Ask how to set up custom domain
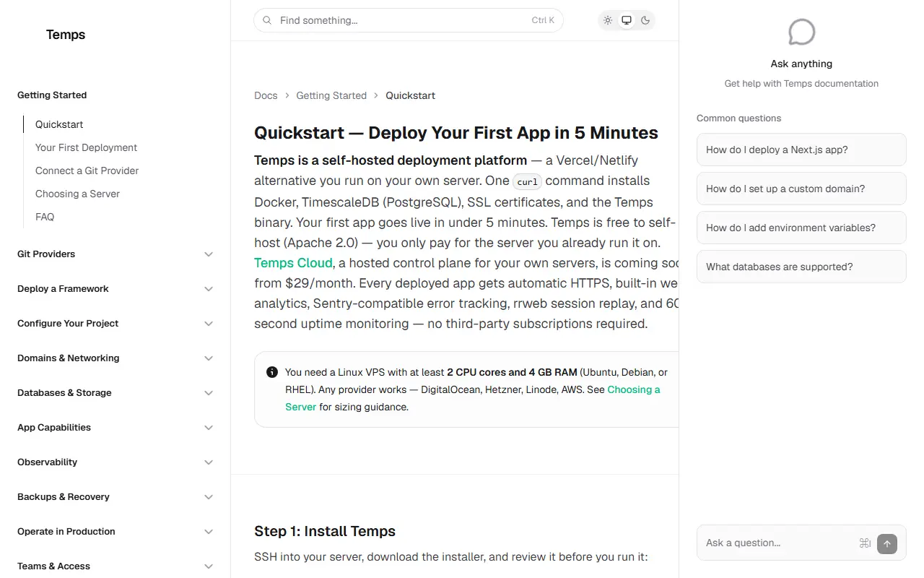The width and height of the screenshot is (924, 578). click(x=801, y=189)
